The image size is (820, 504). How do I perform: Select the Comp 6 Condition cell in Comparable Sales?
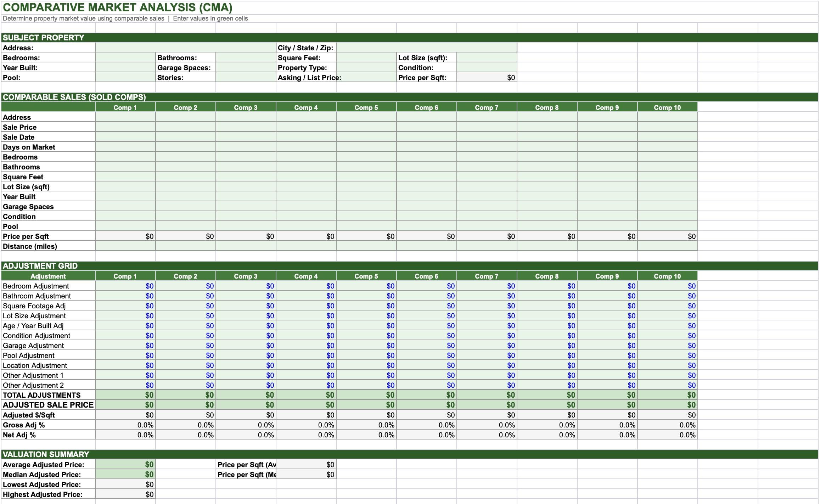click(427, 216)
